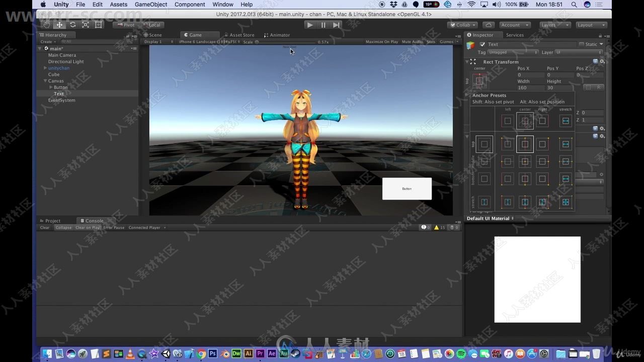Open the Layers dropdown
This screenshot has width=644, height=362.
pyautogui.click(x=555, y=25)
